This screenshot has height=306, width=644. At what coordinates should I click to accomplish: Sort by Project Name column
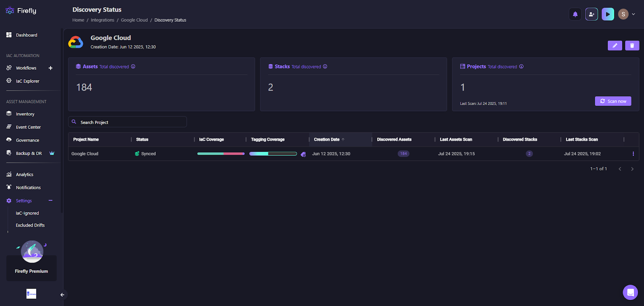coord(86,139)
